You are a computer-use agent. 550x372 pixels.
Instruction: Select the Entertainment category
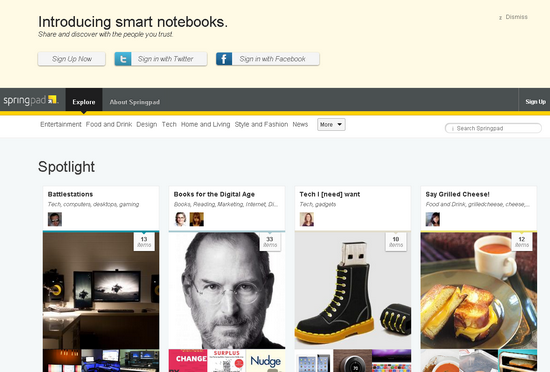(61, 124)
